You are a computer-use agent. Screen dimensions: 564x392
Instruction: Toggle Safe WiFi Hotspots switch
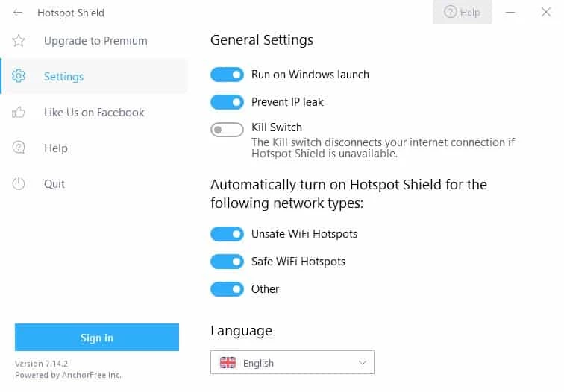[x=227, y=262]
